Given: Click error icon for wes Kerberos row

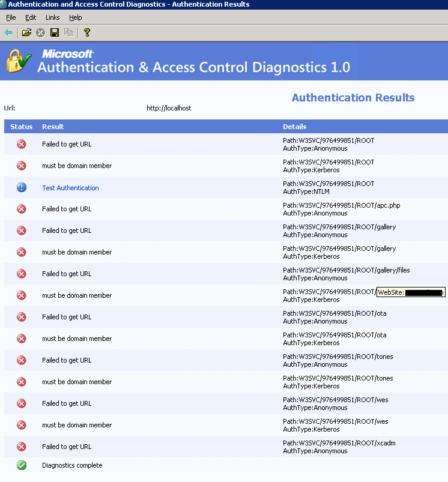Looking at the screenshot, I should 22,425.
